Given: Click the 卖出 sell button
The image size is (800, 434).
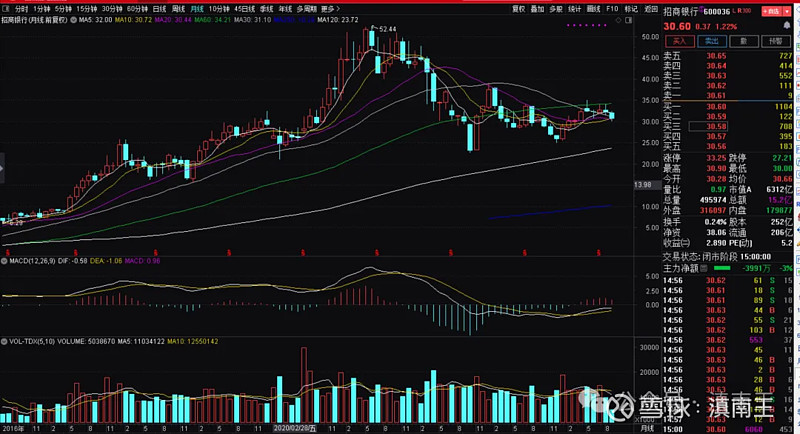Looking at the screenshot, I should click(712, 41).
